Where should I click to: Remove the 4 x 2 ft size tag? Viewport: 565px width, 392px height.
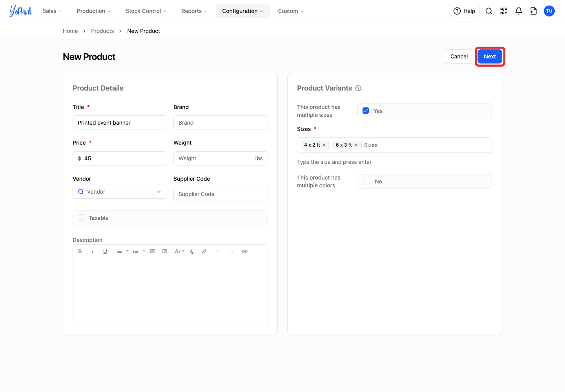pyautogui.click(x=324, y=145)
